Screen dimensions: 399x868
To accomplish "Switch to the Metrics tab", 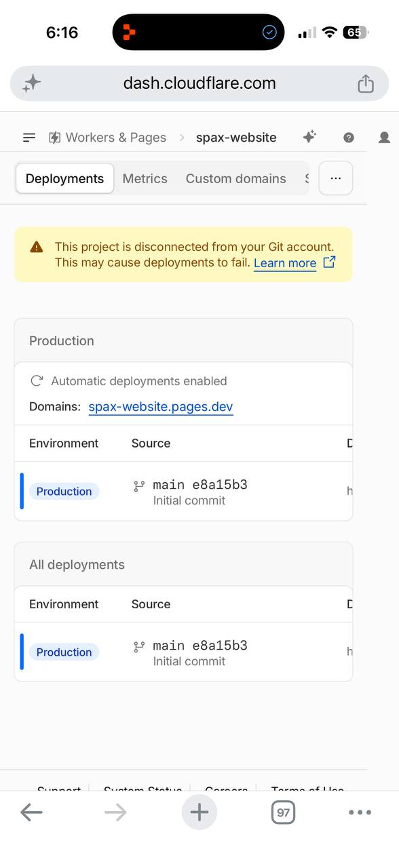I will coord(145,178).
